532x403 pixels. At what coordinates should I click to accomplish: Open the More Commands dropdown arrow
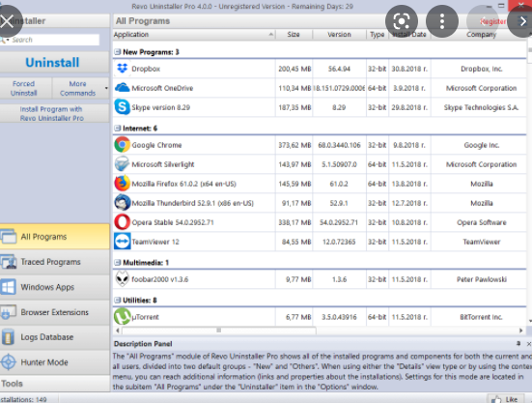[106, 88]
